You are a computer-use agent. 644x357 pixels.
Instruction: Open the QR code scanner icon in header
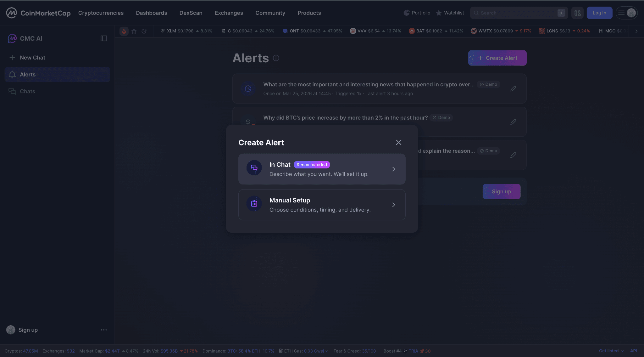pos(577,13)
